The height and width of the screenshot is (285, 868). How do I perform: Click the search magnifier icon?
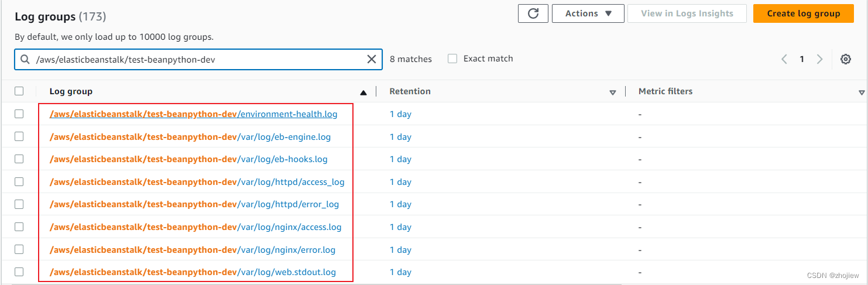point(25,59)
